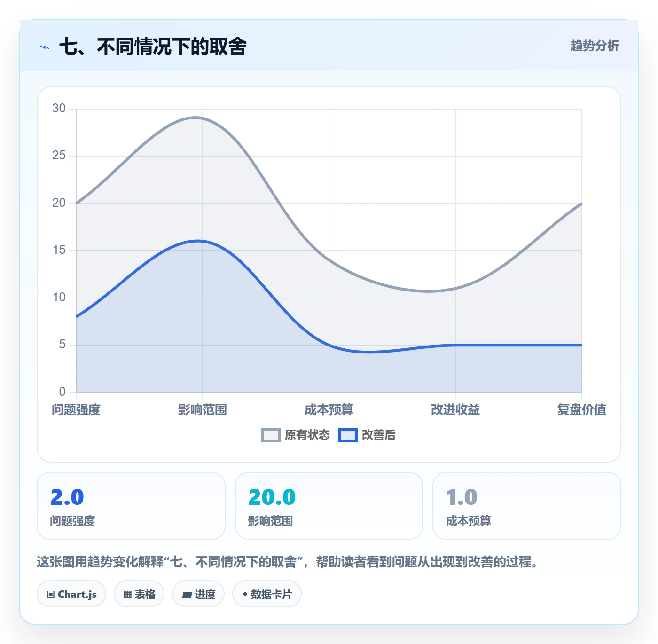Toggle the 原有状态 legend swatch

click(271, 435)
